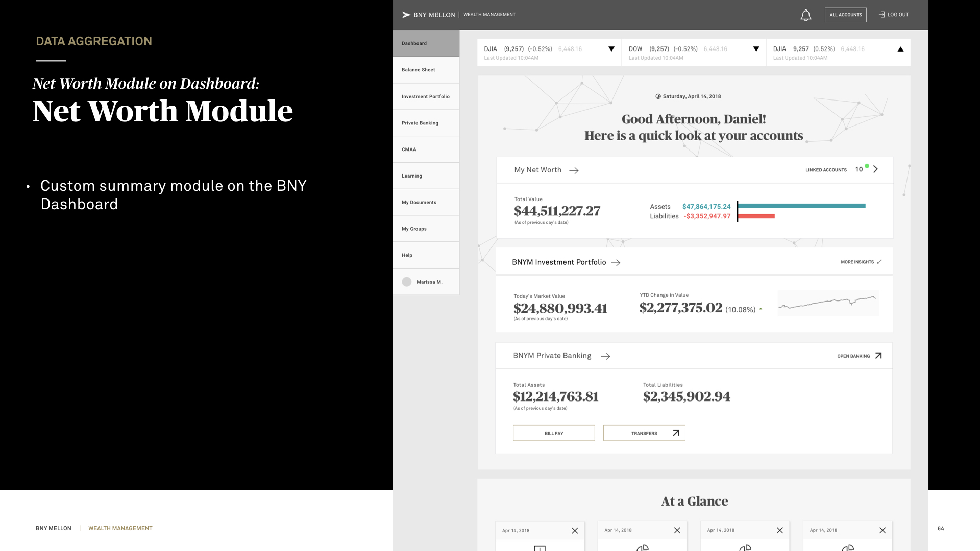This screenshot has height=551, width=980.
Task: Click the BNY Mellon logo arrow
Action: click(406, 15)
